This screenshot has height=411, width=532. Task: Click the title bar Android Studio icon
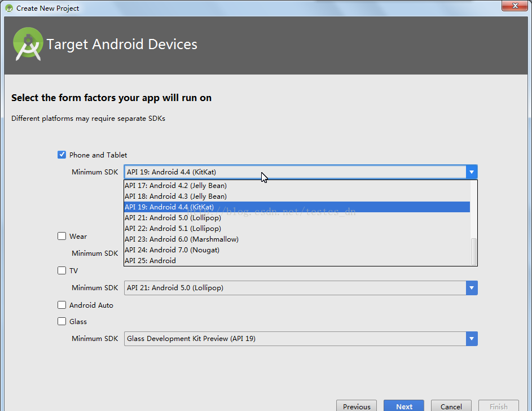9,8
